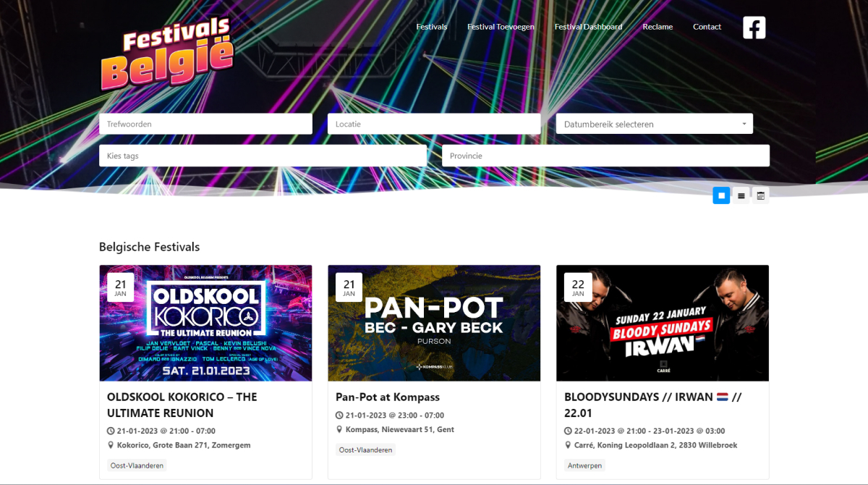
Task: Open Pan-Pot at Kompass event title
Action: tap(388, 397)
